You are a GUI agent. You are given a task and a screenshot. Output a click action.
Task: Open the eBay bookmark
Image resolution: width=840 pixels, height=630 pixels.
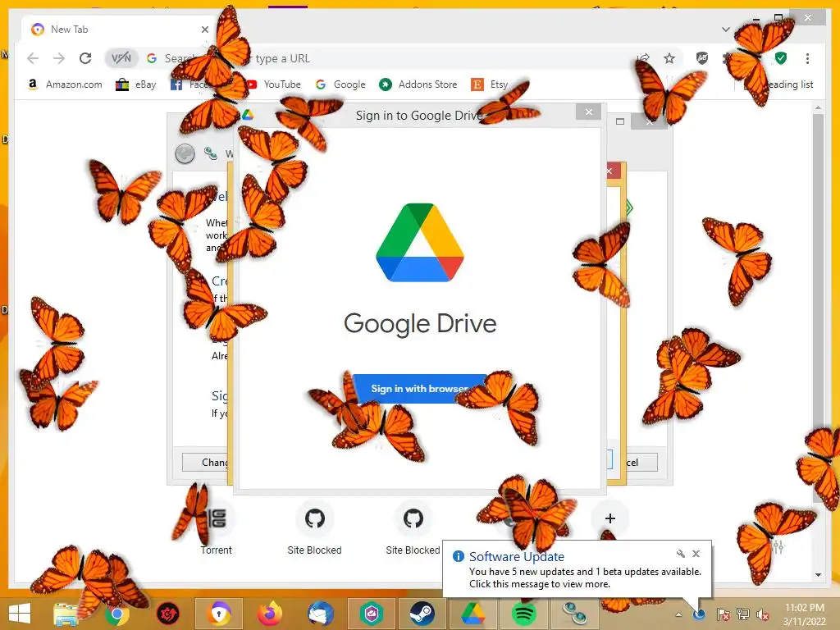click(x=136, y=84)
